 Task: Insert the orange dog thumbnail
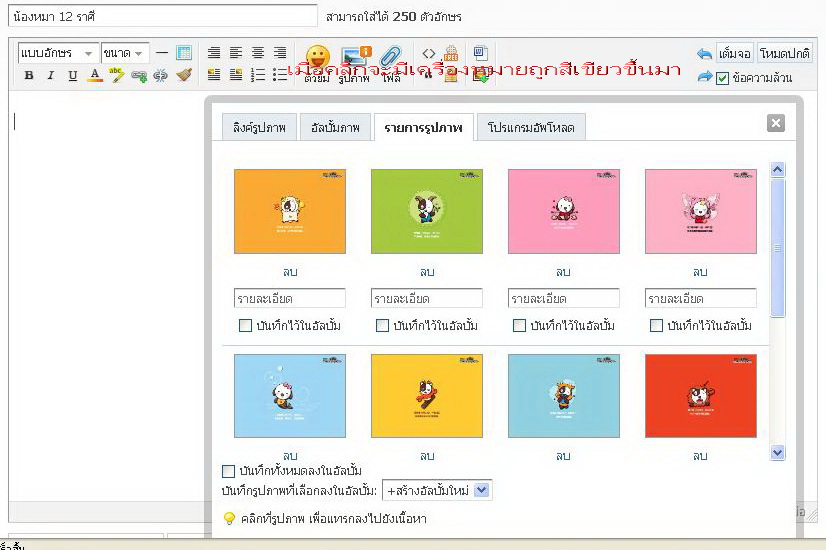(x=290, y=211)
